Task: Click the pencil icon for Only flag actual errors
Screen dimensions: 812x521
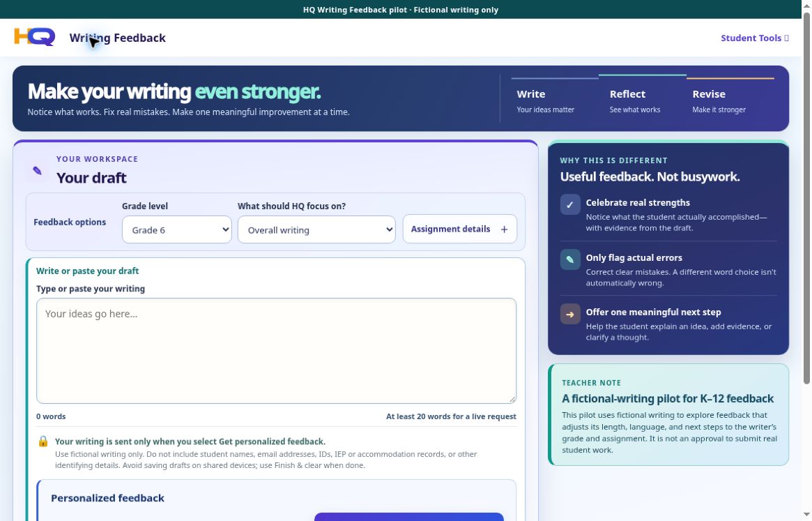Action: [570, 259]
